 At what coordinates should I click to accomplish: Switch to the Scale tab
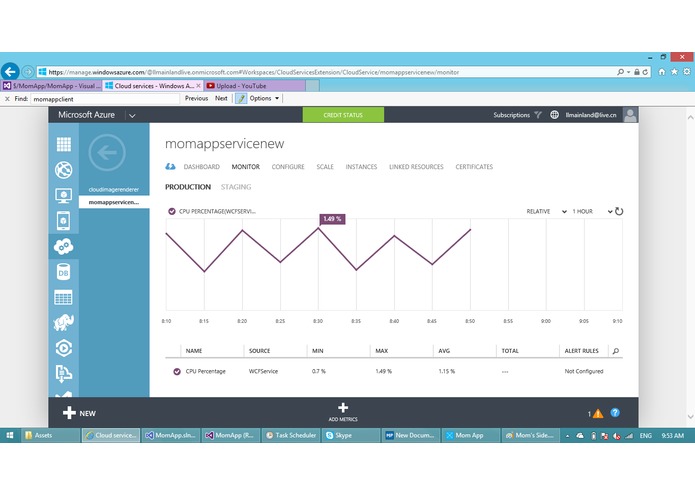pos(325,167)
